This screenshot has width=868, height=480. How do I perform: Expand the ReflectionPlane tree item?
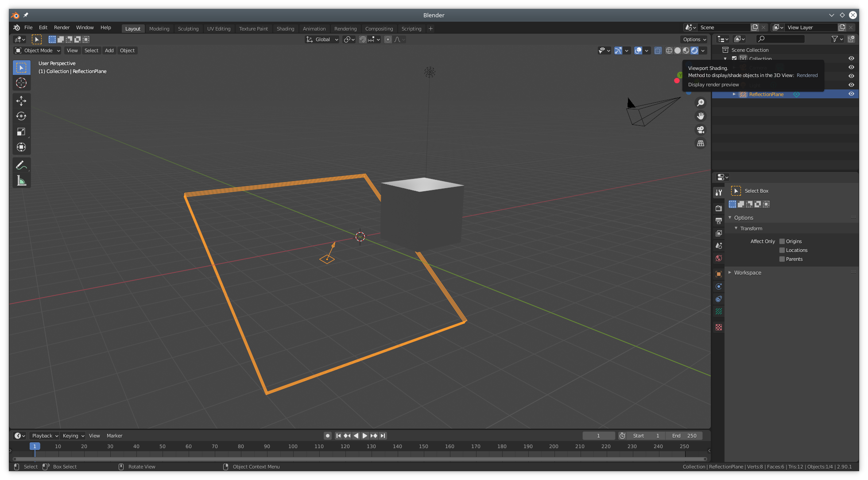[734, 94]
